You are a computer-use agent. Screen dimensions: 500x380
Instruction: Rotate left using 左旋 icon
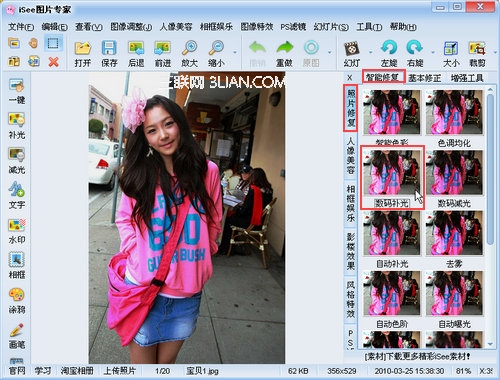[389, 54]
